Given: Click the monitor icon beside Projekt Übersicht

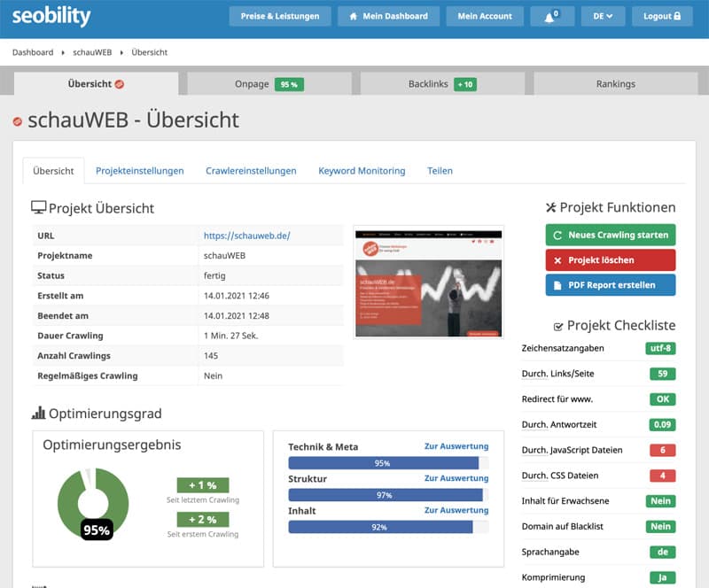Looking at the screenshot, I should pos(38,207).
